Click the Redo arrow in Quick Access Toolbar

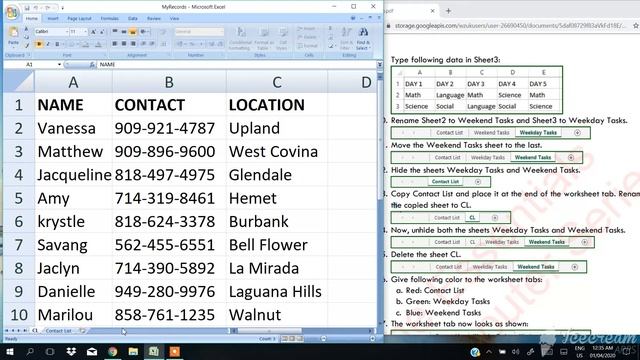coord(48,8)
